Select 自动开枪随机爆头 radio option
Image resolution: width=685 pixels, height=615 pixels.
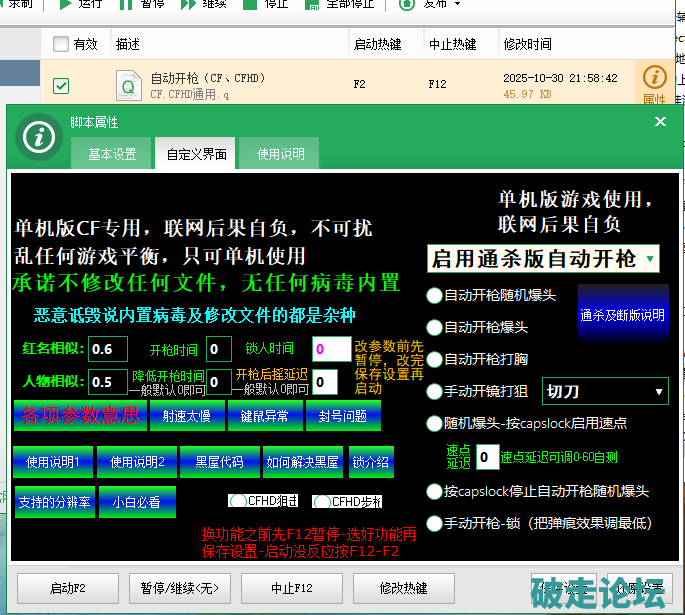tap(434, 295)
